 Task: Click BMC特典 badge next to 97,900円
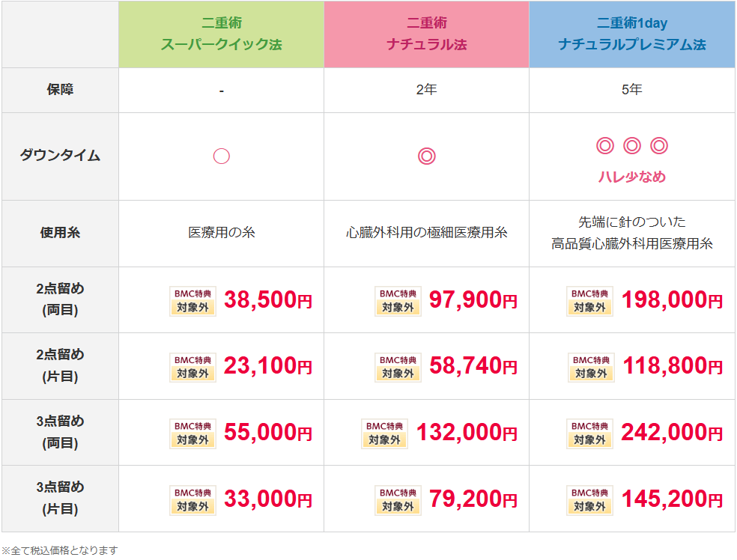coord(398,301)
